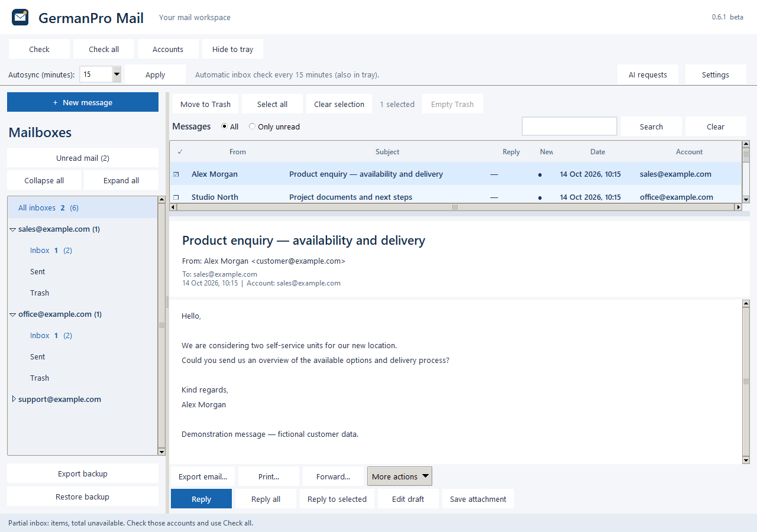Click Save attachment button
The height and width of the screenshot is (532, 757).
tap(478, 499)
